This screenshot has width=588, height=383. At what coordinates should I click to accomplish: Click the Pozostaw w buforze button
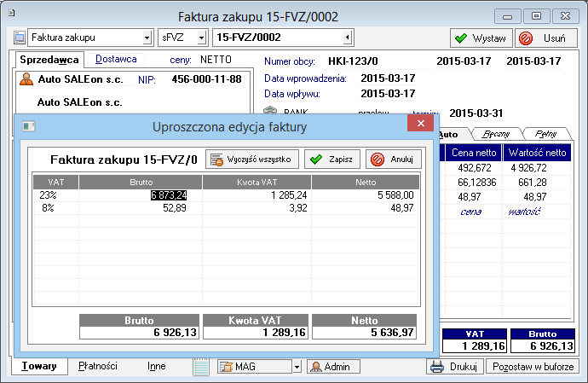pyautogui.click(x=533, y=367)
